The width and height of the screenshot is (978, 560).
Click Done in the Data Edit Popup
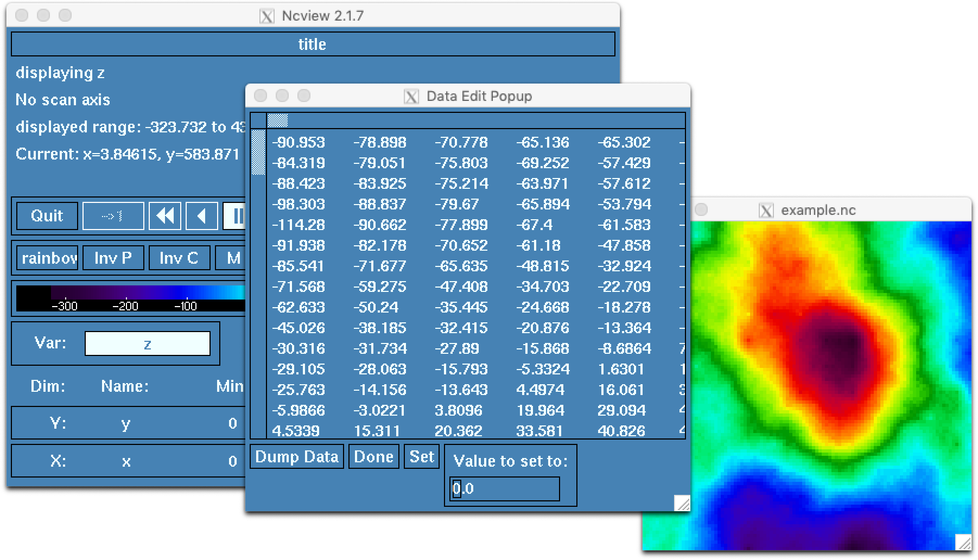coord(374,456)
